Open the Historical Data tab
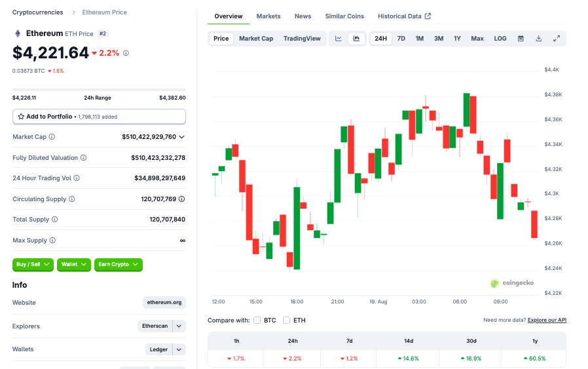This screenshot has width=588, height=369. click(x=404, y=16)
